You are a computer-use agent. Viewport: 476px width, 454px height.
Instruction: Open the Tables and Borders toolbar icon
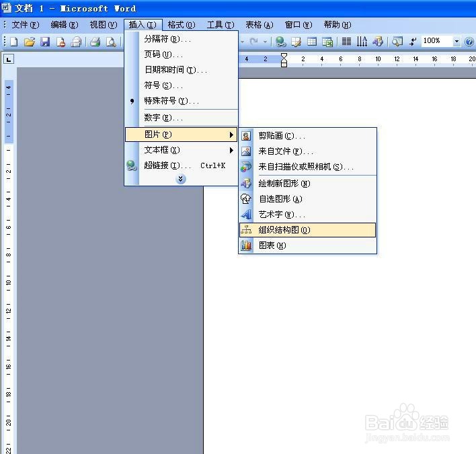tap(296, 42)
